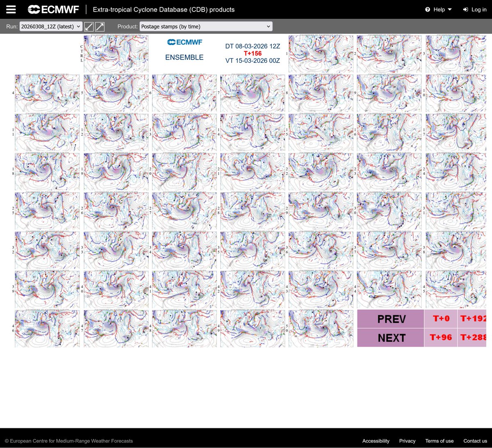This screenshot has width=492, height=448.
Task: Open ensemble member 34 stamp
Action: [x=184, y=251]
